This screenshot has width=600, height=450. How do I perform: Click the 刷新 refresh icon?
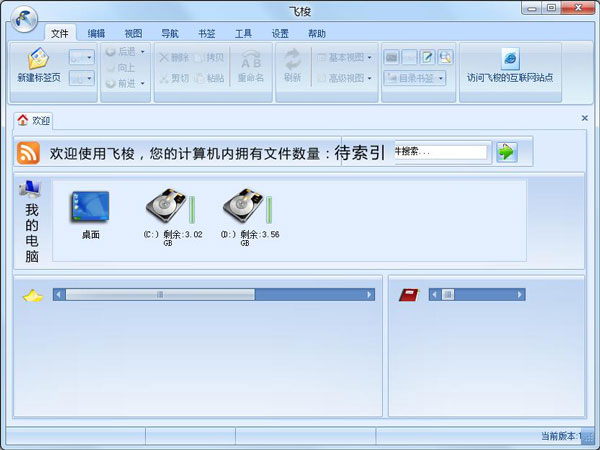point(293,59)
